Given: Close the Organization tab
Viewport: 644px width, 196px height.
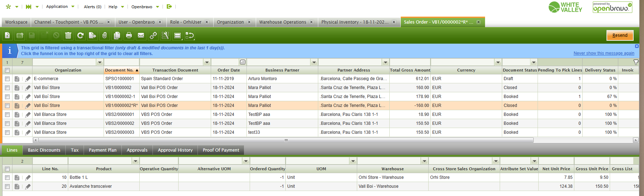Looking at the screenshot, I should (x=249, y=22).
